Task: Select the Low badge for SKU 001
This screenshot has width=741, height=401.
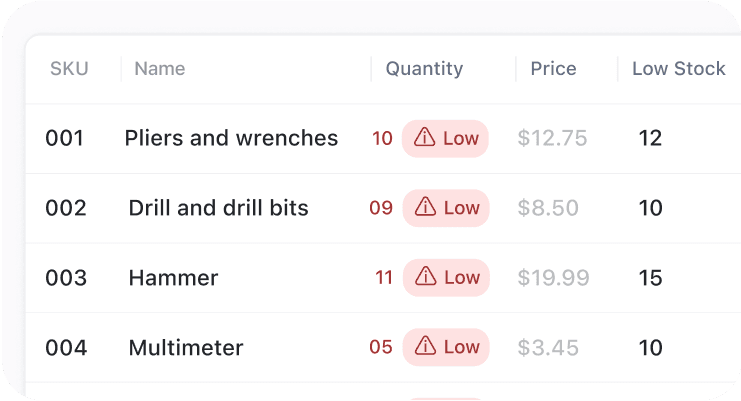Action: [445, 138]
